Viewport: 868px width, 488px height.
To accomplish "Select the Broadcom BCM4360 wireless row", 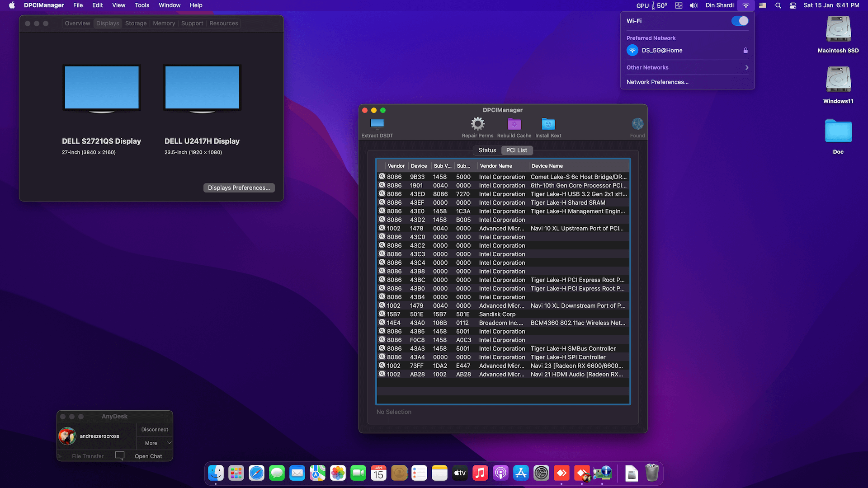I will click(x=502, y=323).
